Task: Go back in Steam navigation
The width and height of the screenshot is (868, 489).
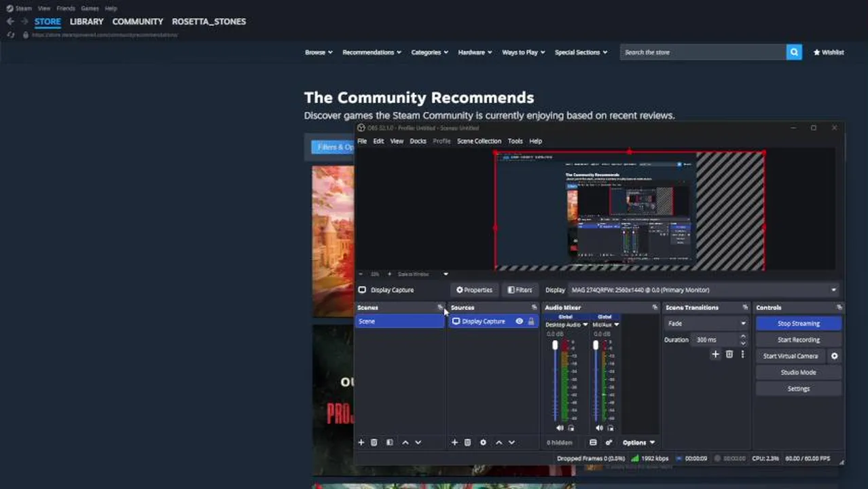Action: (10, 22)
